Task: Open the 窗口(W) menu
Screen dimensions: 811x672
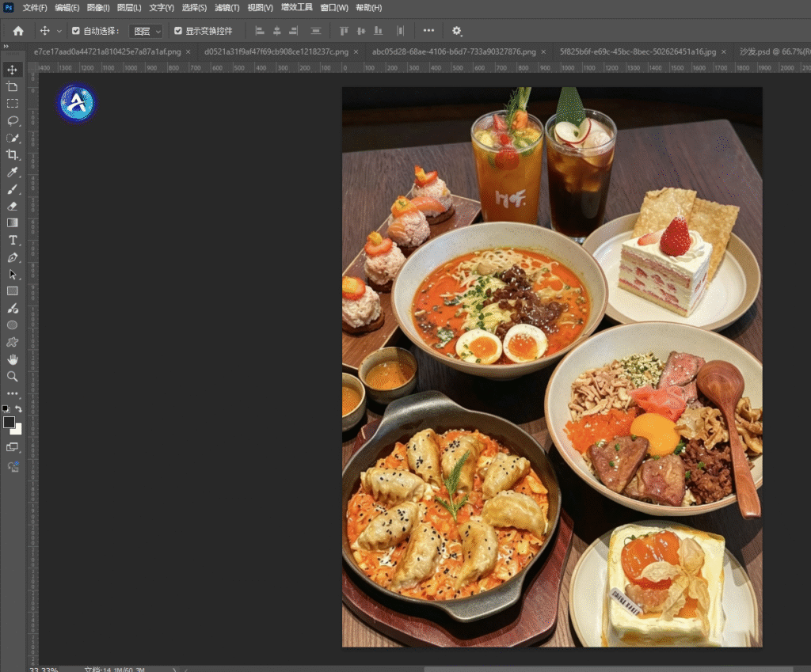Action: click(x=334, y=8)
